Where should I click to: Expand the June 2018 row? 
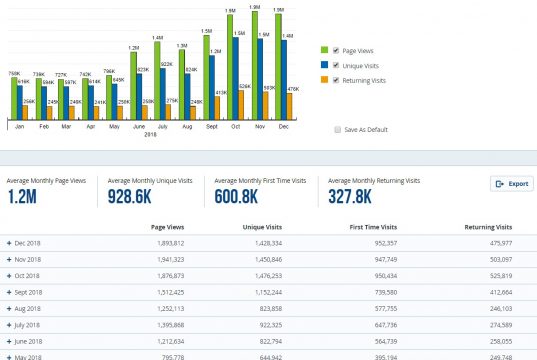click(9, 342)
